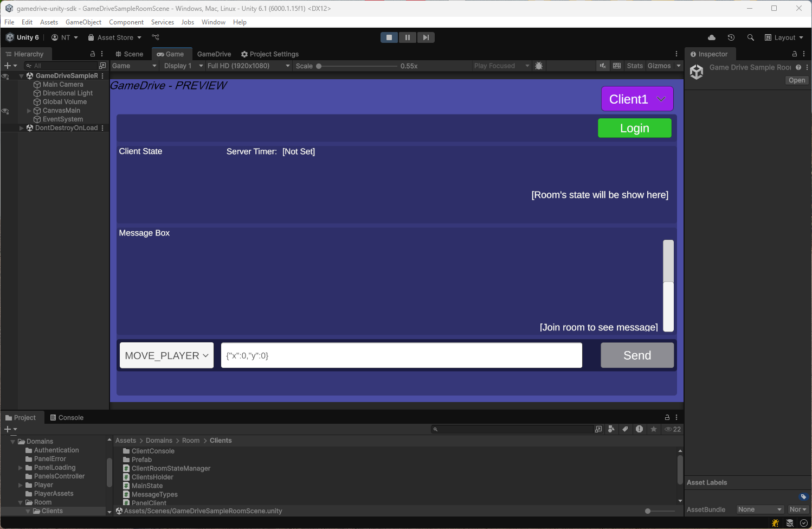Screen dimensions: 812x529
Task: Open the GameObject menu
Action: coord(83,22)
